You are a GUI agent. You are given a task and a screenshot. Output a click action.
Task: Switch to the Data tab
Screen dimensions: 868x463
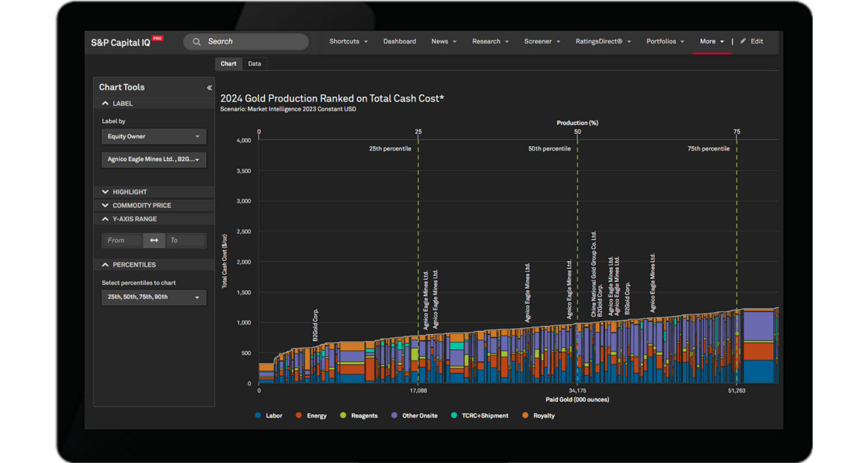pos(254,64)
